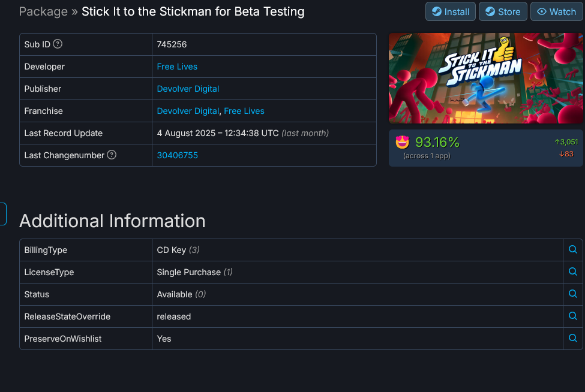Click the search icon in PreserveOnWishlist row
This screenshot has height=392, width=585.
click(573, 339)
